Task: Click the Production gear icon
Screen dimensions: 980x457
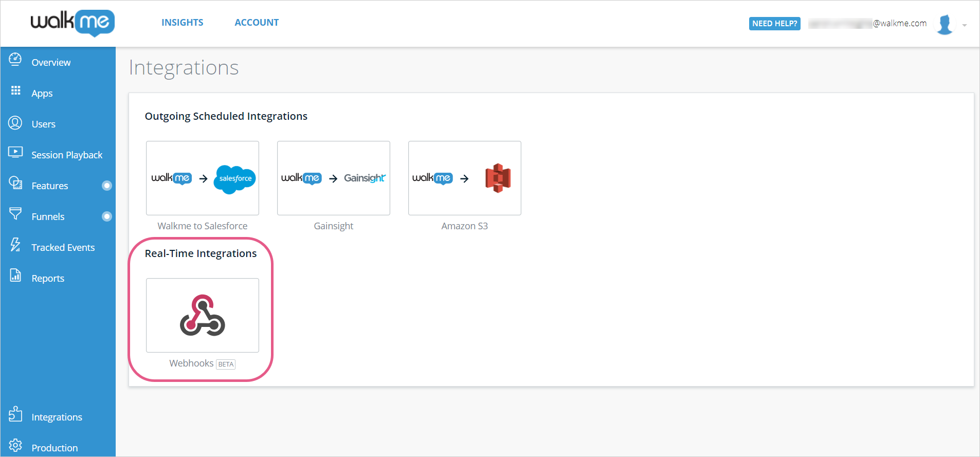Action: (15, 445)
